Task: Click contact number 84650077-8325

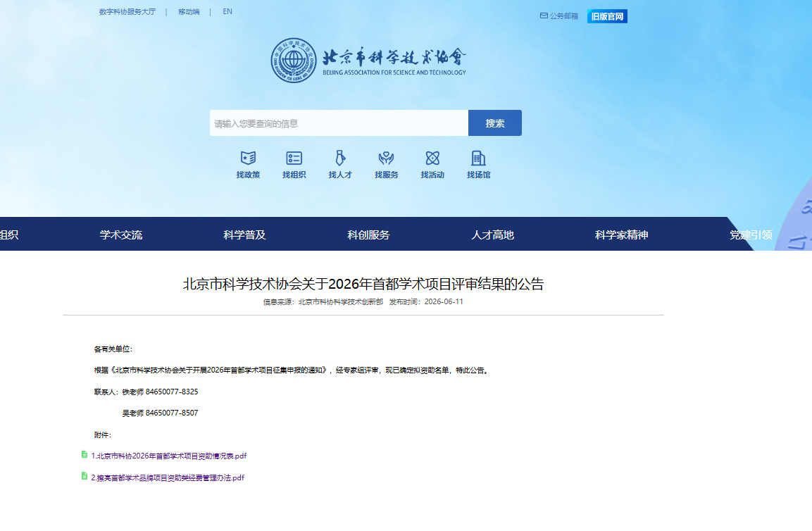Action: tap(172, 392)
